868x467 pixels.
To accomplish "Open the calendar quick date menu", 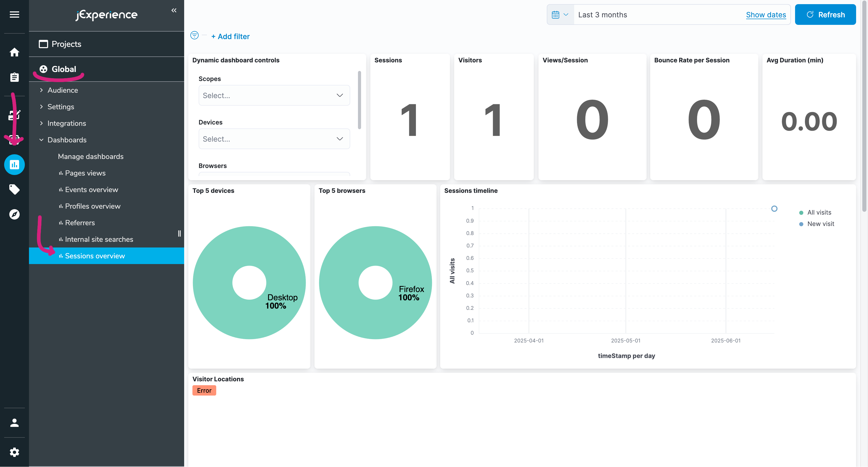I will (x=560, y=15).
